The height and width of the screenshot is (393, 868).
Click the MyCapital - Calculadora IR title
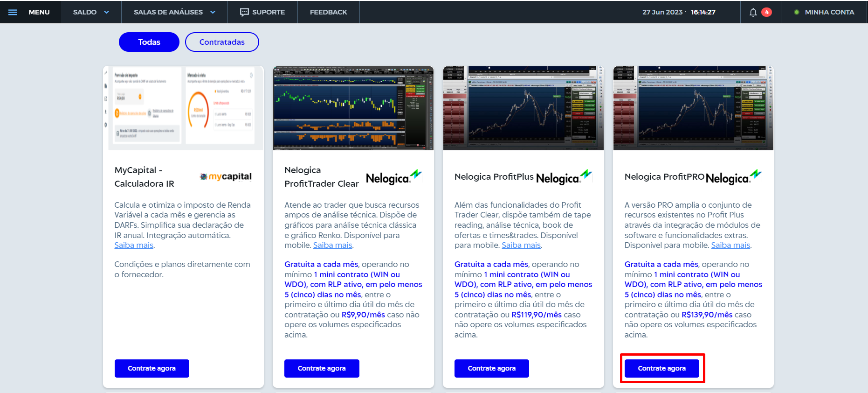(145, 177)
